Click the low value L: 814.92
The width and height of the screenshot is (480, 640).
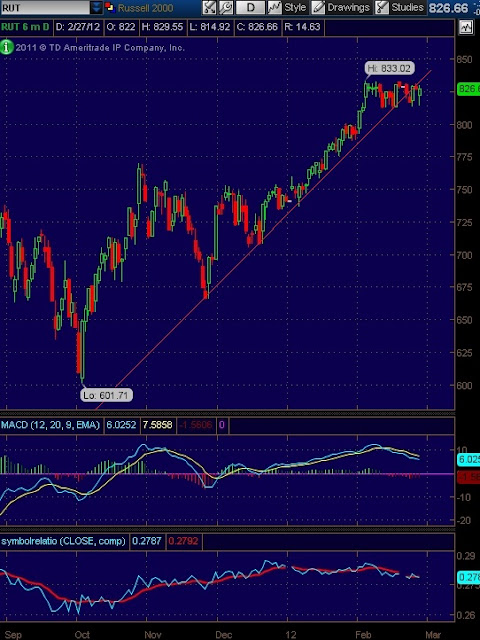point(210,27)
